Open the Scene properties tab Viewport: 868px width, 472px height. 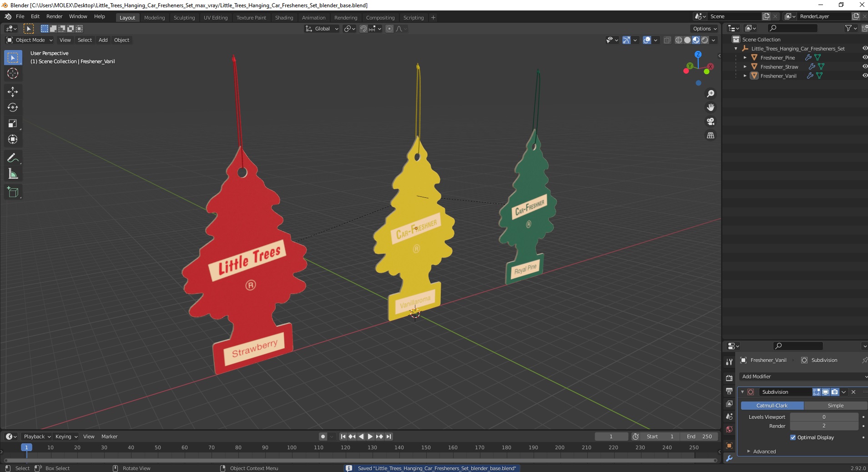[x=729, y=417]
